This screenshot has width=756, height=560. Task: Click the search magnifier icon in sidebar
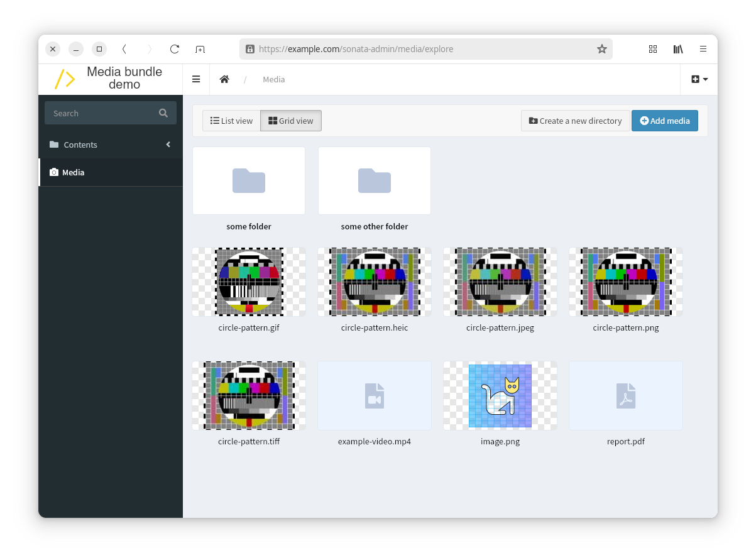point(163,113)
